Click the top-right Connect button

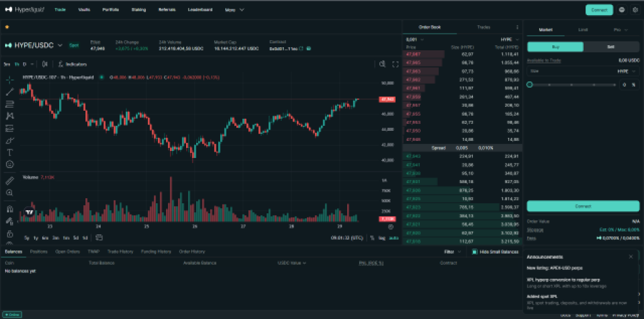click(598, 10)
